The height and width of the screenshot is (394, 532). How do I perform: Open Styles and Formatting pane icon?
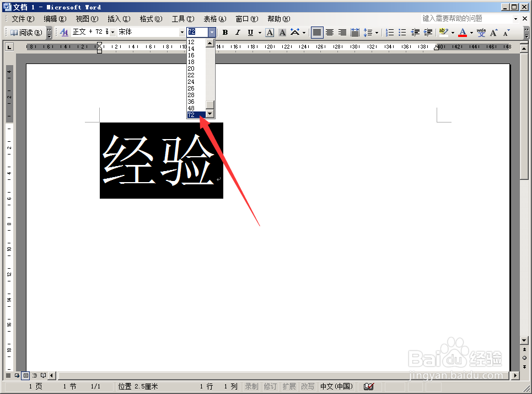pos(64,32)
